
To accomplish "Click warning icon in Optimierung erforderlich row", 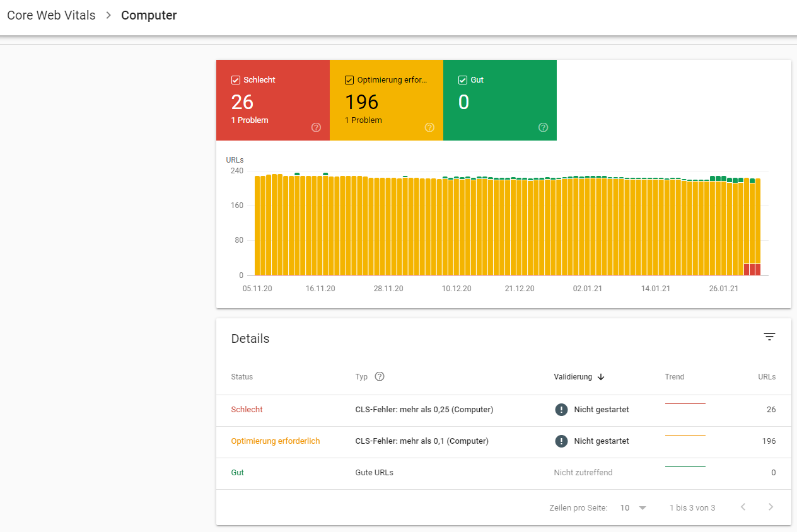I will coord(561,441).
